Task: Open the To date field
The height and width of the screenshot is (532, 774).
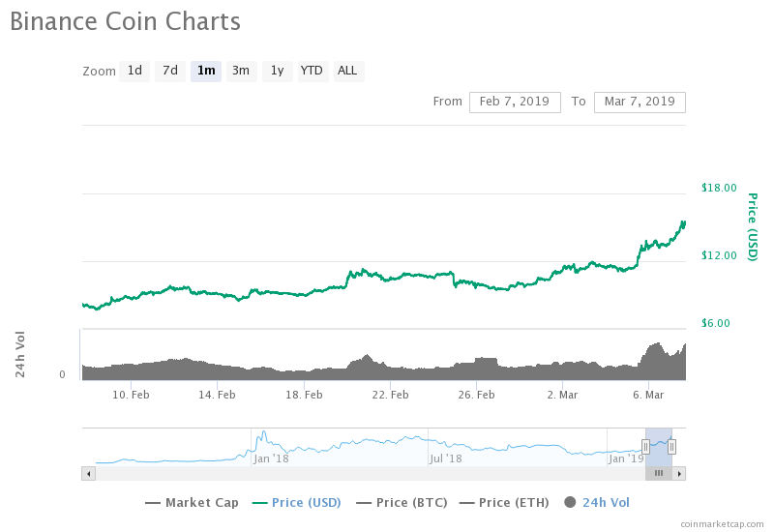Action: (640, 102)
